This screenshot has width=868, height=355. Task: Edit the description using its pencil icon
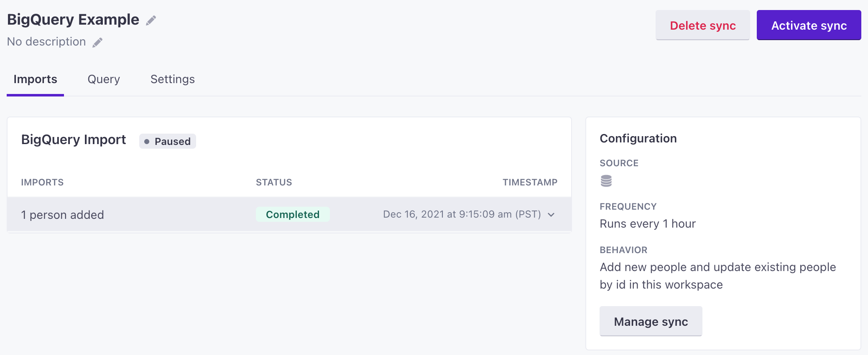[x=97, y=42]
